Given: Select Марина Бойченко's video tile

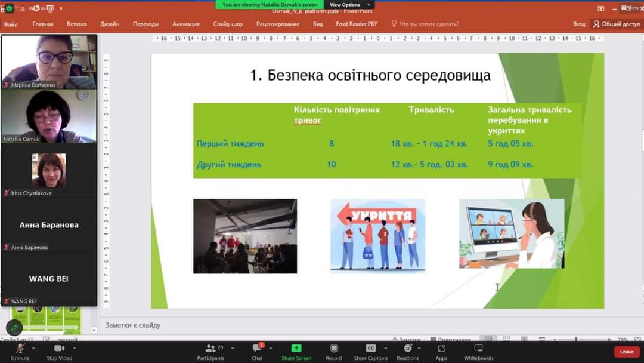Looking at the screenshot, I should tap(49, 61).
